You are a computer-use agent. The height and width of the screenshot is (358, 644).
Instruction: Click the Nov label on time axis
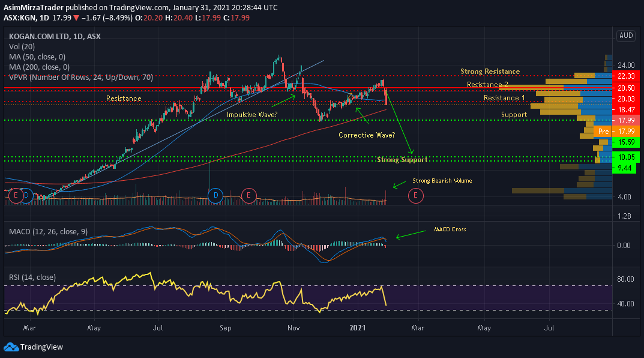tap(293, 327)
